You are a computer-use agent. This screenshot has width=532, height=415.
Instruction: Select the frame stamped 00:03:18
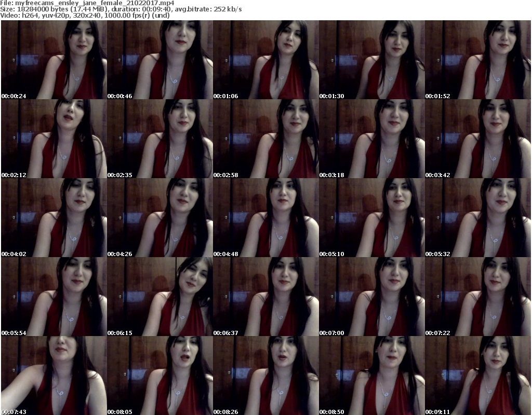[372, 139]
